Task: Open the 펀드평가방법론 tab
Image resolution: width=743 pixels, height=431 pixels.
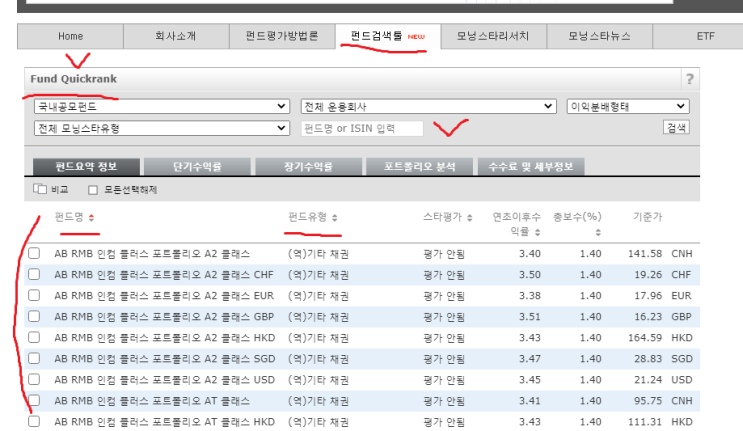Action: click(x=282, y=36)
